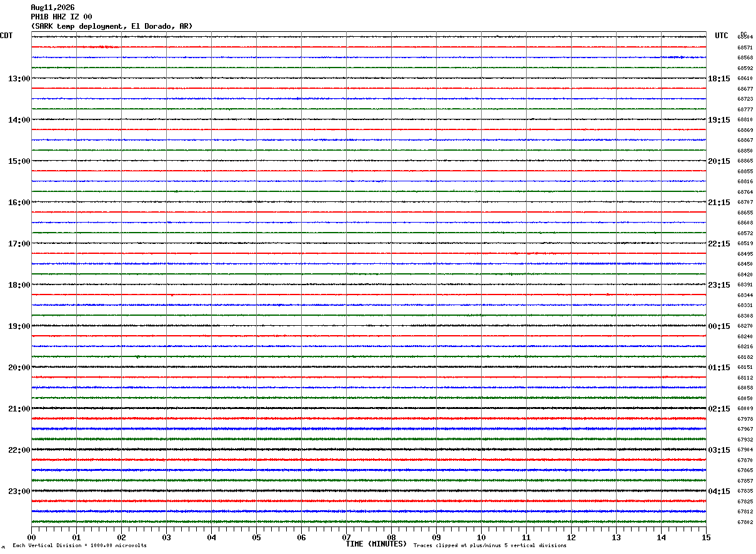Select the station code 'PH1B HHZ IZ 00'
This screenshot has width=756, height=554.
click(61, 17)
